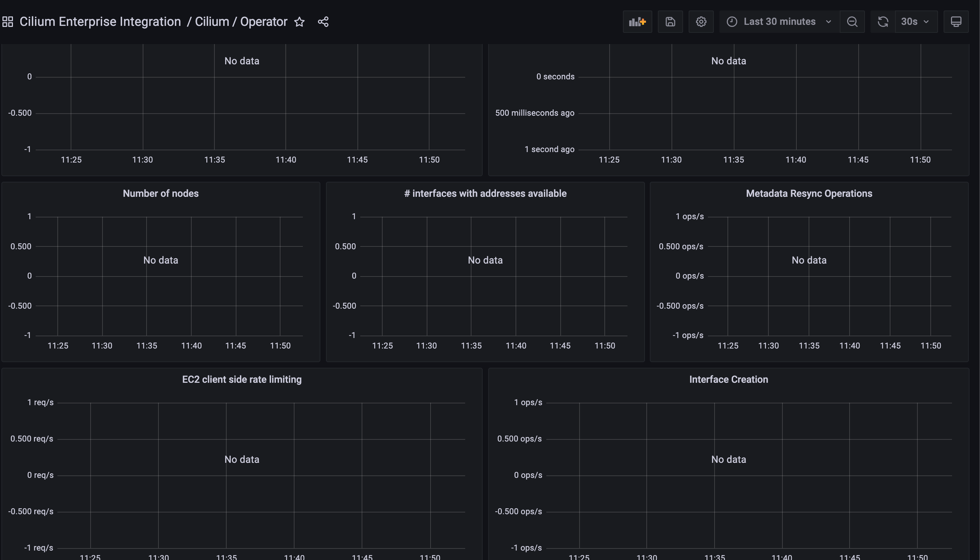Enable TV kiosk mode
Screen dimensions: 980x560
957,22
